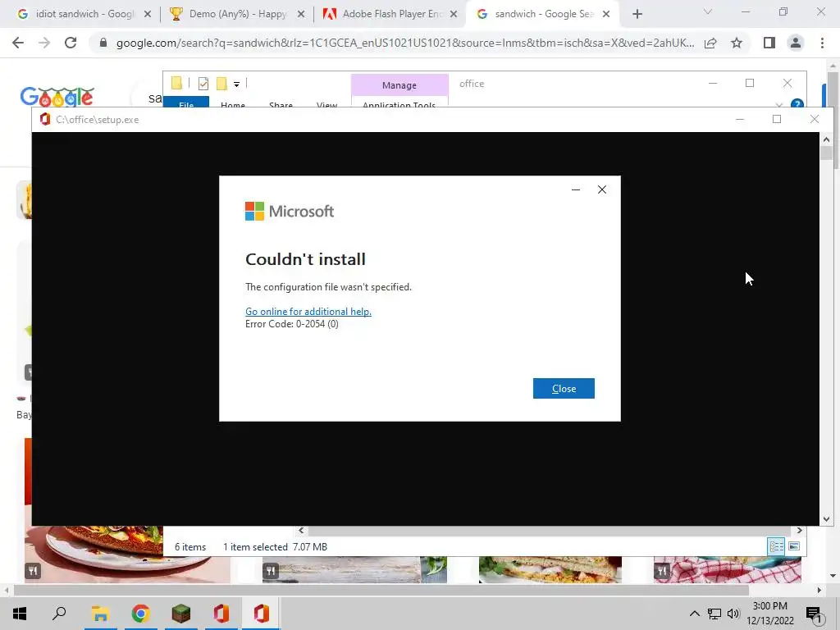Reload the current Chrome page
Viewport: 840px width, 630px height.
click(x=71, y=43)
